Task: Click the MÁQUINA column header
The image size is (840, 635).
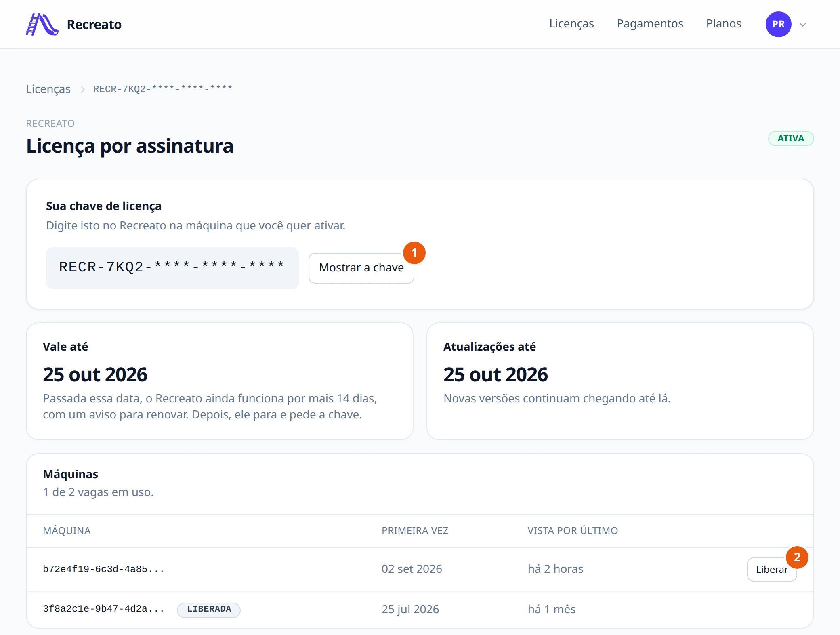Action: pos(67,530)
